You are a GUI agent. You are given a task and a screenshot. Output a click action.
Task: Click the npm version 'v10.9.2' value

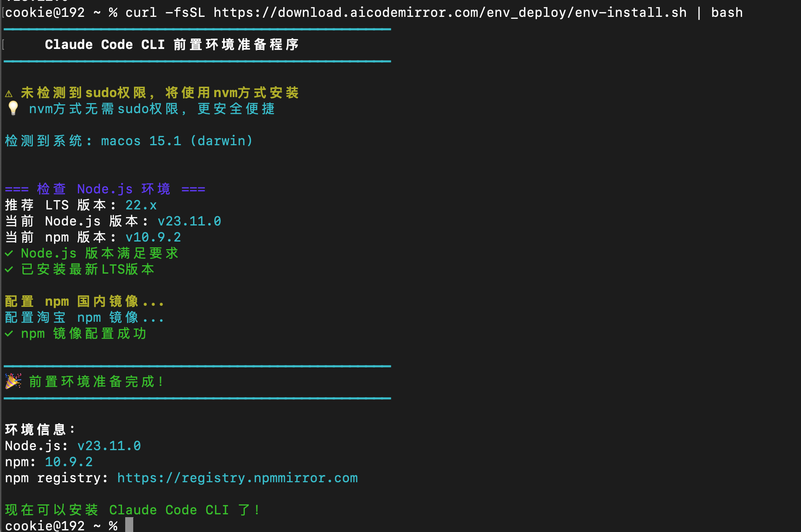click(x=153, y=237)
